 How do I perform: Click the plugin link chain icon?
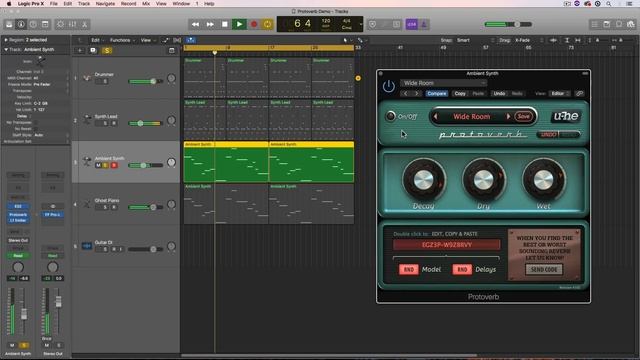tap(579, 93)
